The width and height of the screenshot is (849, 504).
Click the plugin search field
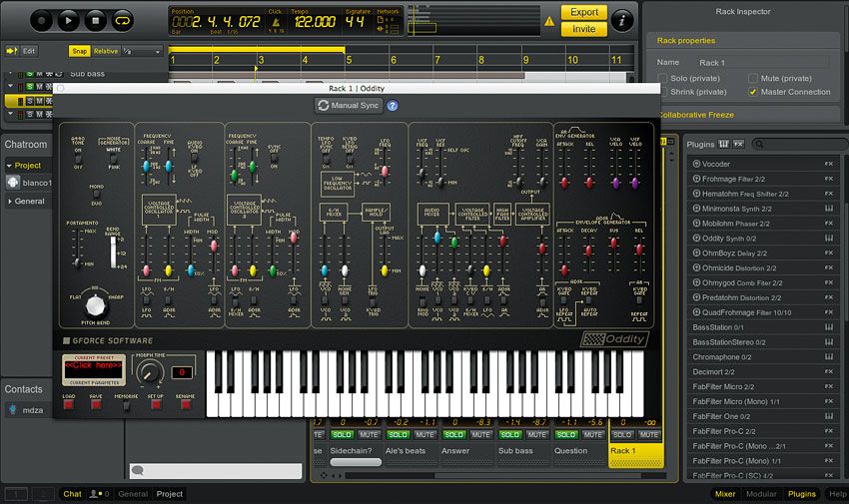coord(799,144)
